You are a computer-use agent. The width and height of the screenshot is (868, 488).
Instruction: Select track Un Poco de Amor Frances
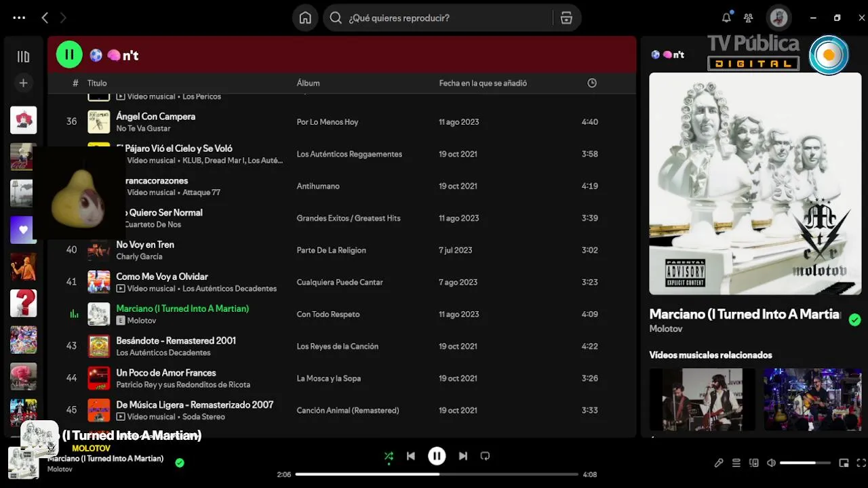point(166,373)
